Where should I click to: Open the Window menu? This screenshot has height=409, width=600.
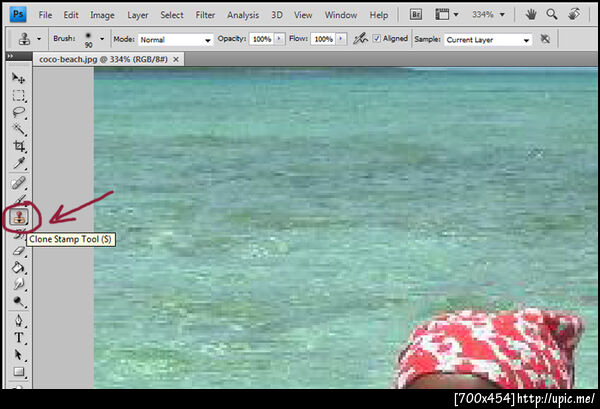tap(341, 15)
